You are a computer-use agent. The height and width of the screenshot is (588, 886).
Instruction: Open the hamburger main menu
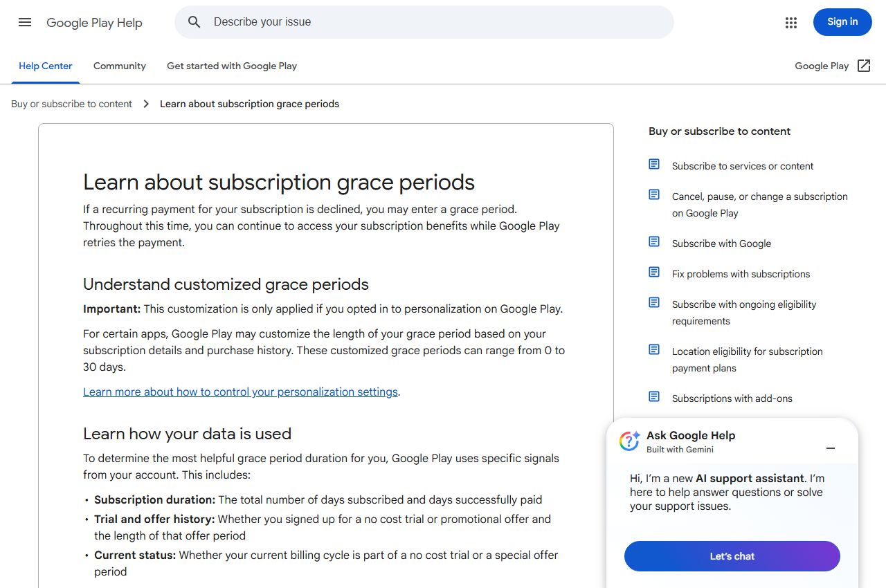[x=25, y=22]
